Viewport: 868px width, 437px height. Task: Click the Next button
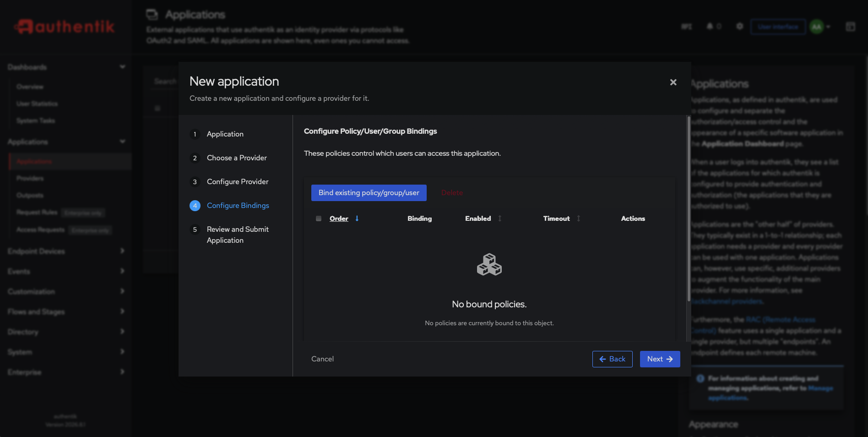tap(660, 359)
